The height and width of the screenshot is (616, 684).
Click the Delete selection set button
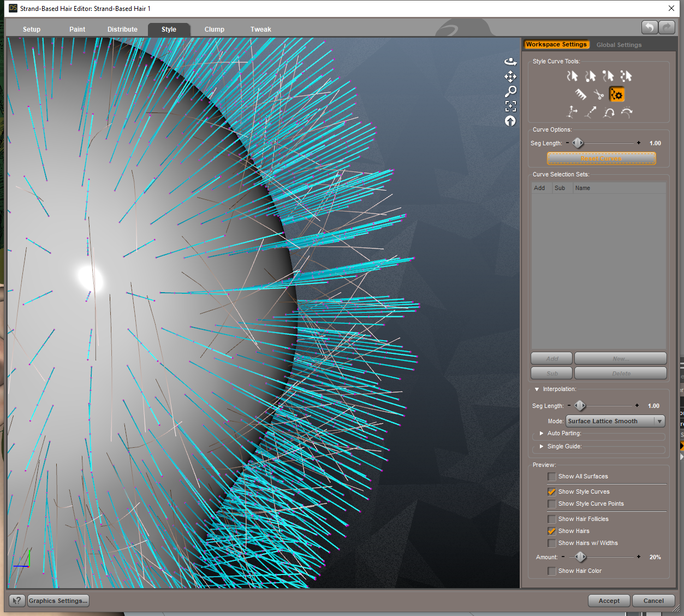click(621, 374)
